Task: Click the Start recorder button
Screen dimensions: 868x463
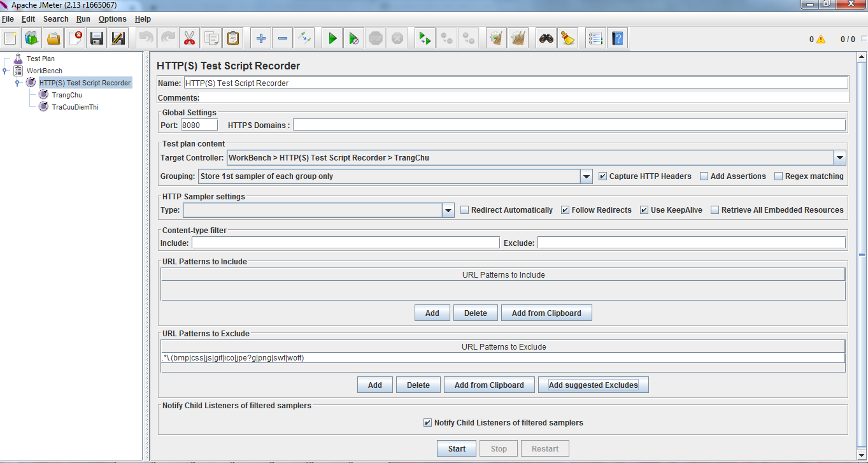Action: pos(457,448)
